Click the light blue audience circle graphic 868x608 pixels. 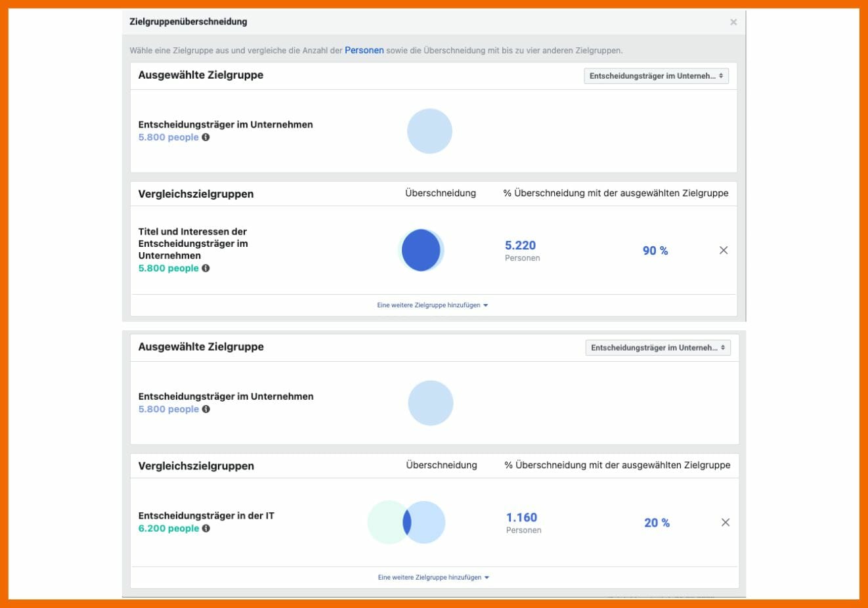click(x=430, y=131)
